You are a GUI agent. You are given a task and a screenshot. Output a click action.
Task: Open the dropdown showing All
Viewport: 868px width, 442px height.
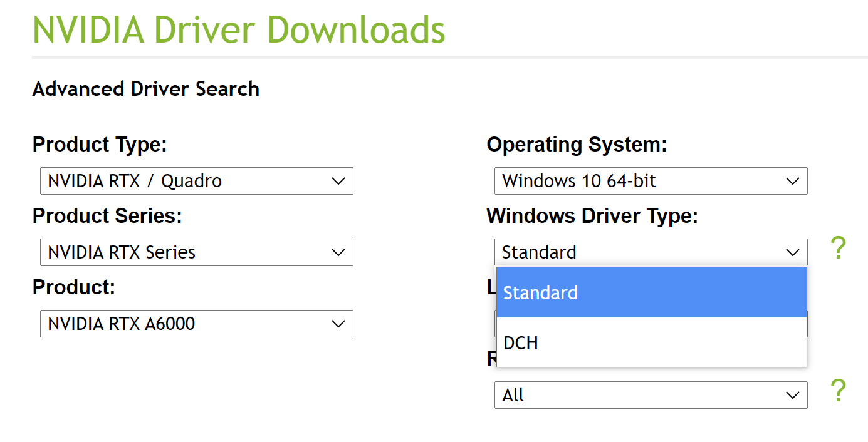[x=651, y=395]
